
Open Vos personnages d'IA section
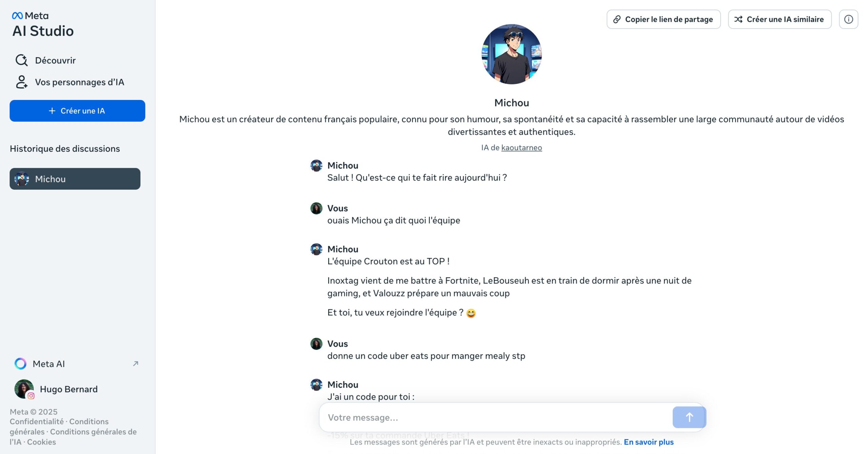tap(70, 82)
